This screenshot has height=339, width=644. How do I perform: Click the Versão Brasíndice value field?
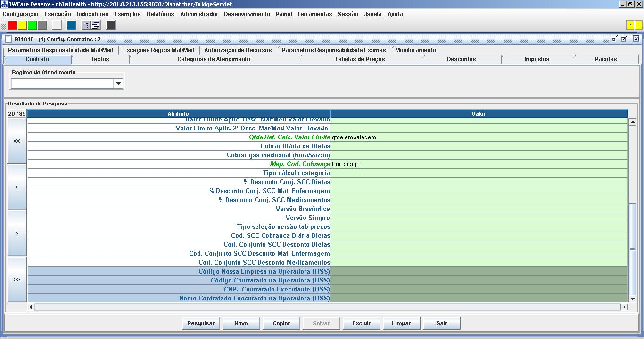(x=479, y=209)
